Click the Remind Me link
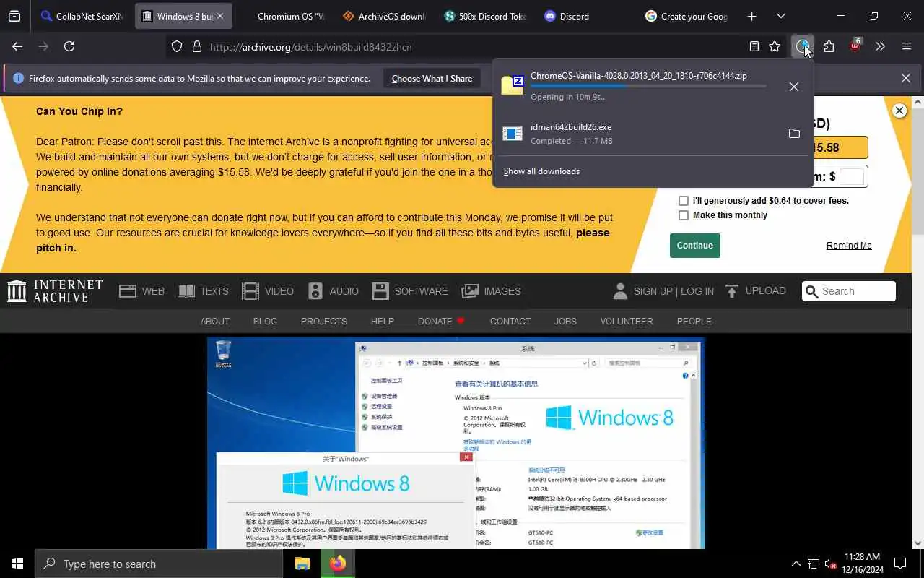The height and width of the screenshot is (578, 924). click(849, 246)
